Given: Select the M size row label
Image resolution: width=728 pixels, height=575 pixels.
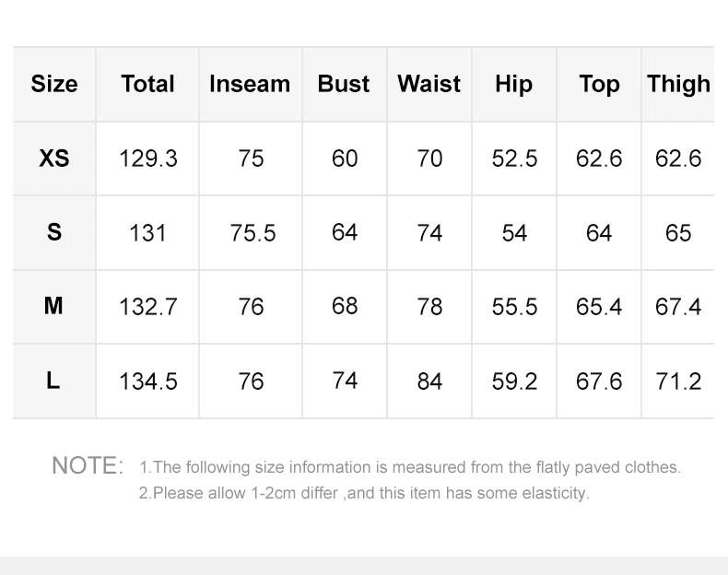Looking at the screenshot, I should [x=54, y=306].
